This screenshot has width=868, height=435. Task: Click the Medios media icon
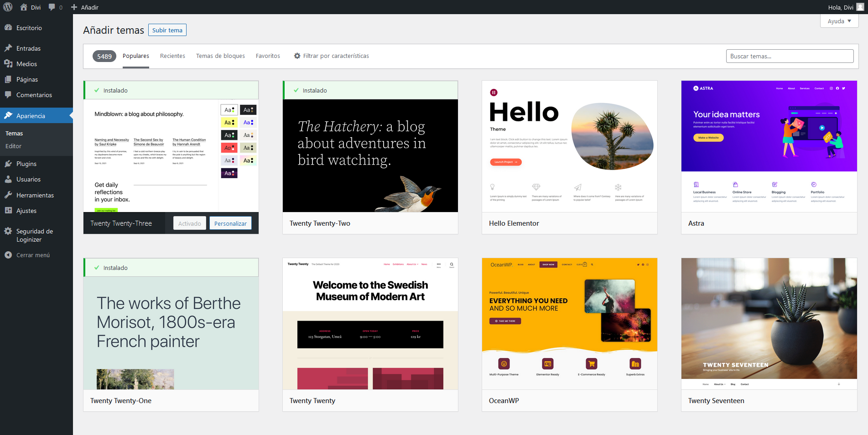pos(8,63)
